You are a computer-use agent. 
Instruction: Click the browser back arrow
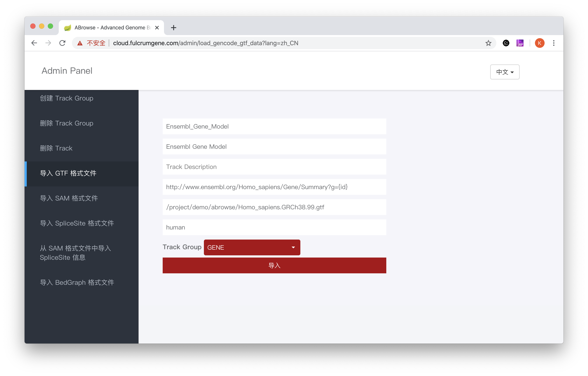coord(34,43)
